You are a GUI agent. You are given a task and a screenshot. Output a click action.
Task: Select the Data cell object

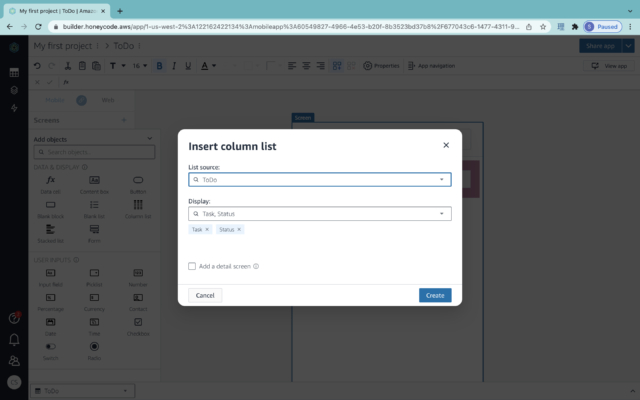tap(51, 184)
